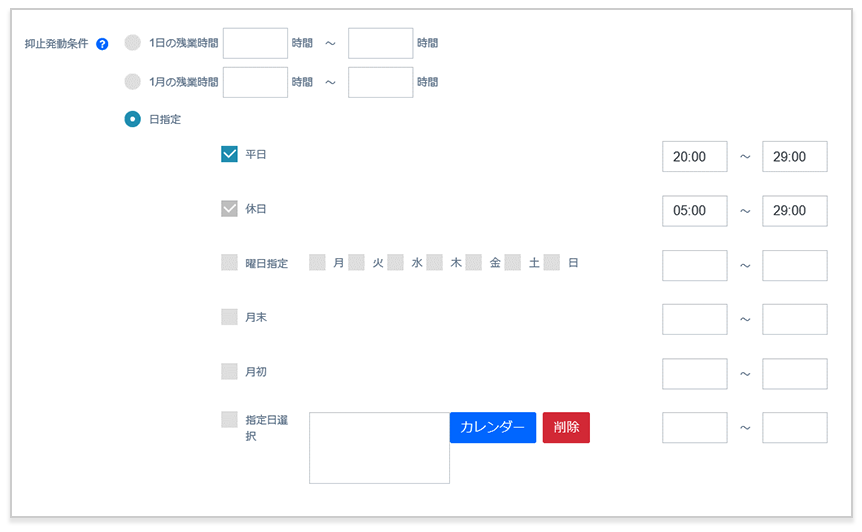Uncheck the 平日 checkbox
This screenshot has width=862, height=532.
[229, 154]
